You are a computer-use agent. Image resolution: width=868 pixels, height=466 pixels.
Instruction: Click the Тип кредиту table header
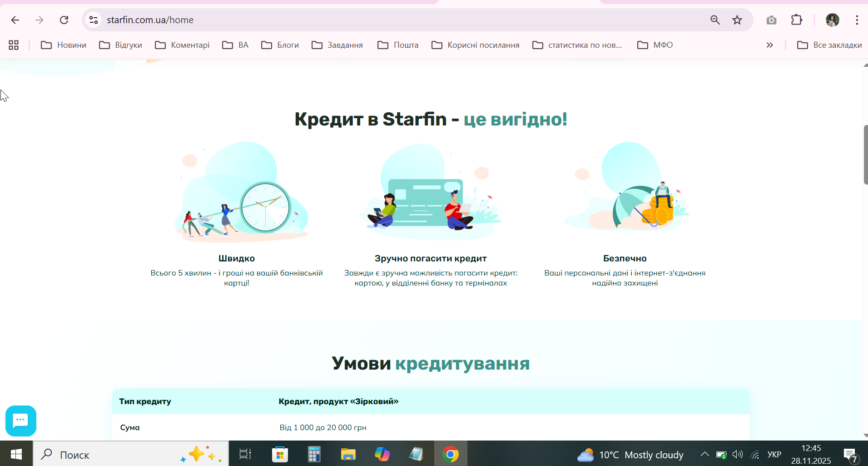[145, 401]
